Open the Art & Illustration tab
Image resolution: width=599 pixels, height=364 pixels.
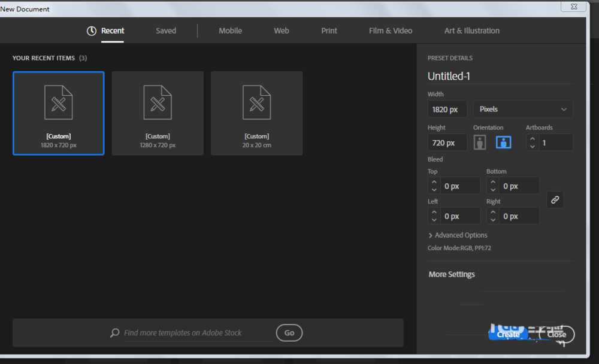[471, 31]
